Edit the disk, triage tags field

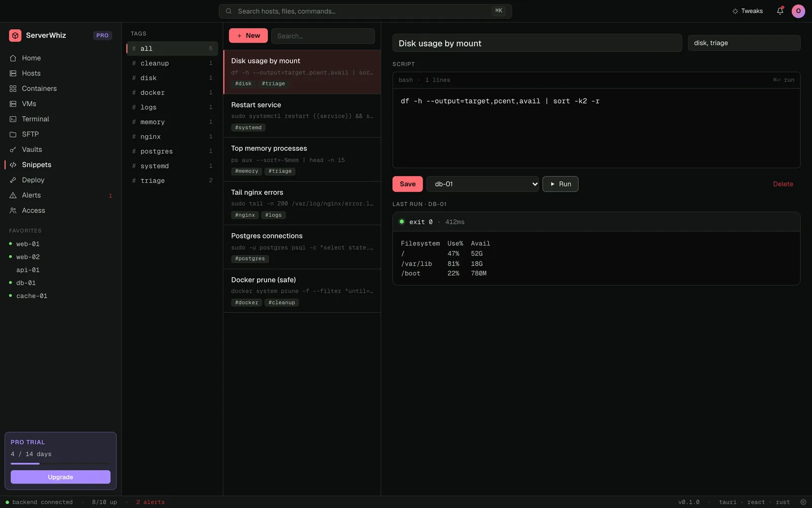(x=744, y=43)
